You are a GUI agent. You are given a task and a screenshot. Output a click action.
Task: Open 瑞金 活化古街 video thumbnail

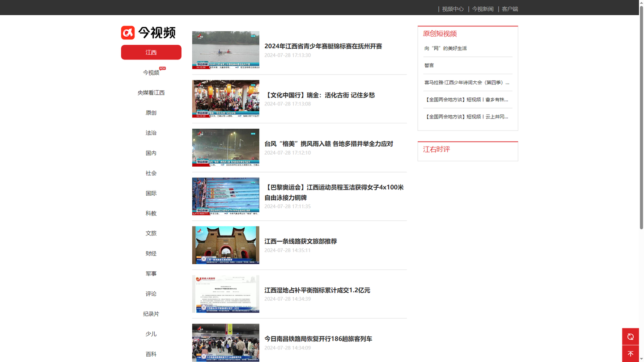click(x=226, y=99)
